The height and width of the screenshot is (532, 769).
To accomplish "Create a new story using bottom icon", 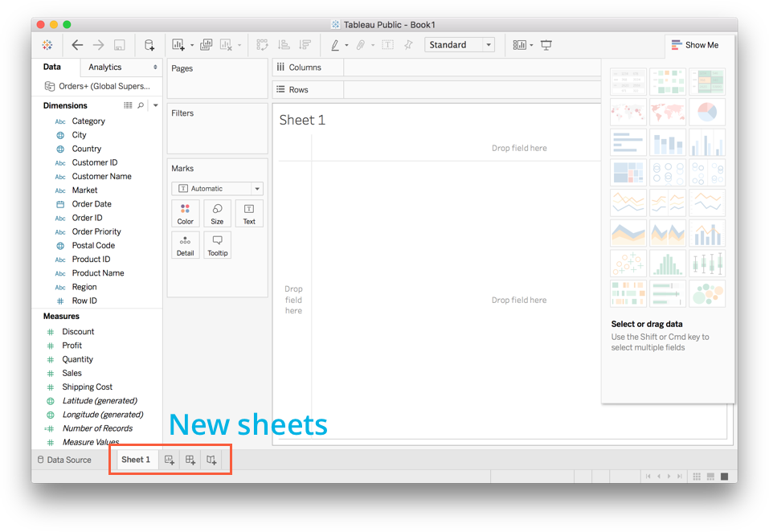I will click(x=211, y=460).
